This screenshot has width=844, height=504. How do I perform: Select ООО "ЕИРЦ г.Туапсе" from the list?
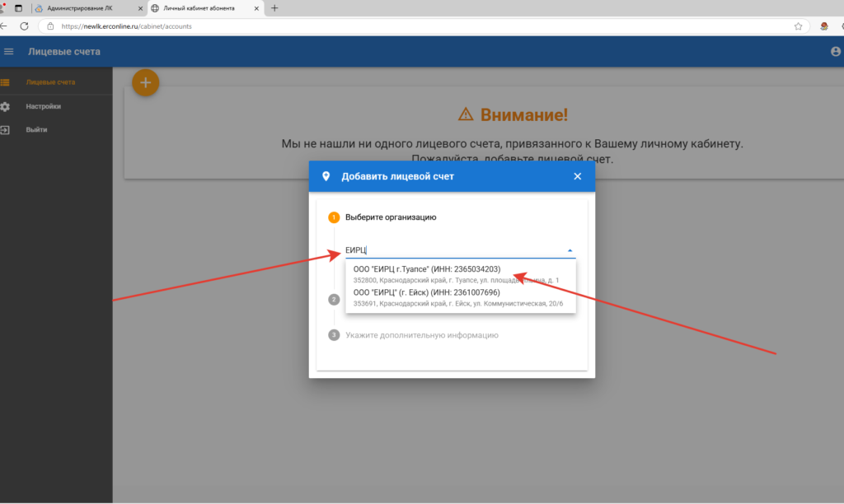[427, 269]
